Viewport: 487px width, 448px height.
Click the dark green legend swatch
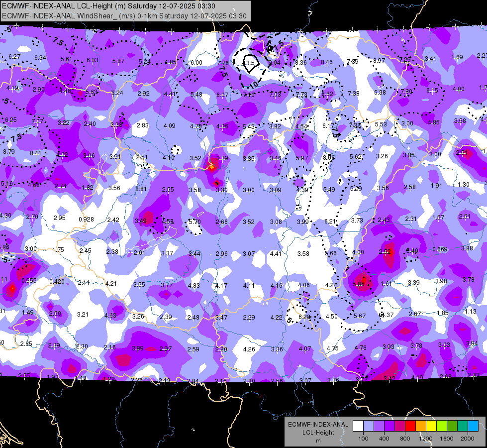coord(452,426)
